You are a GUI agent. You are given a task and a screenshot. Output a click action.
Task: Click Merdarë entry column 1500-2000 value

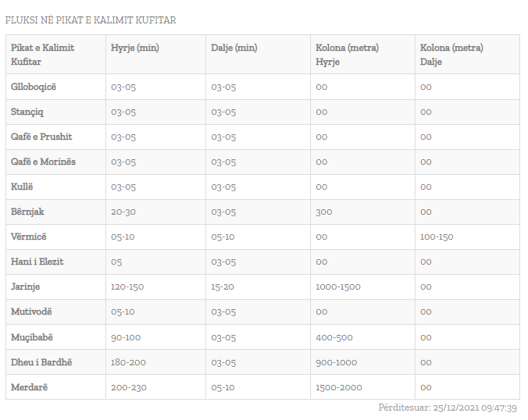[x=339, y=386]
